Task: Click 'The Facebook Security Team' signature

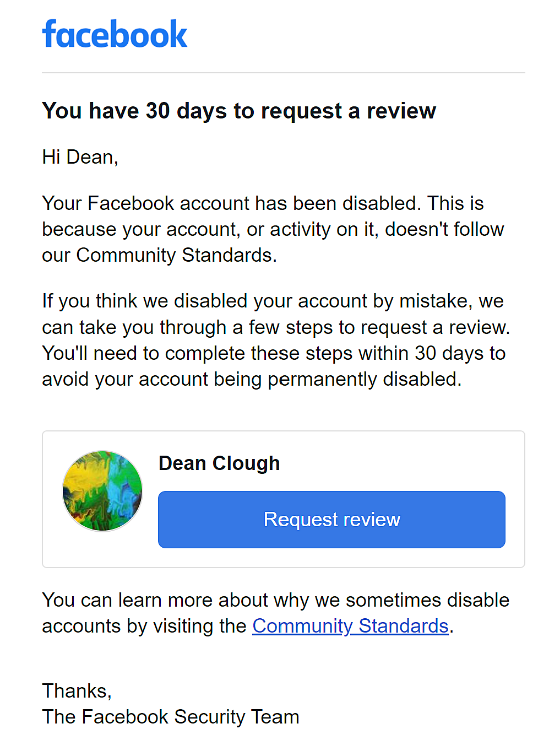Action: click(171, 717)
